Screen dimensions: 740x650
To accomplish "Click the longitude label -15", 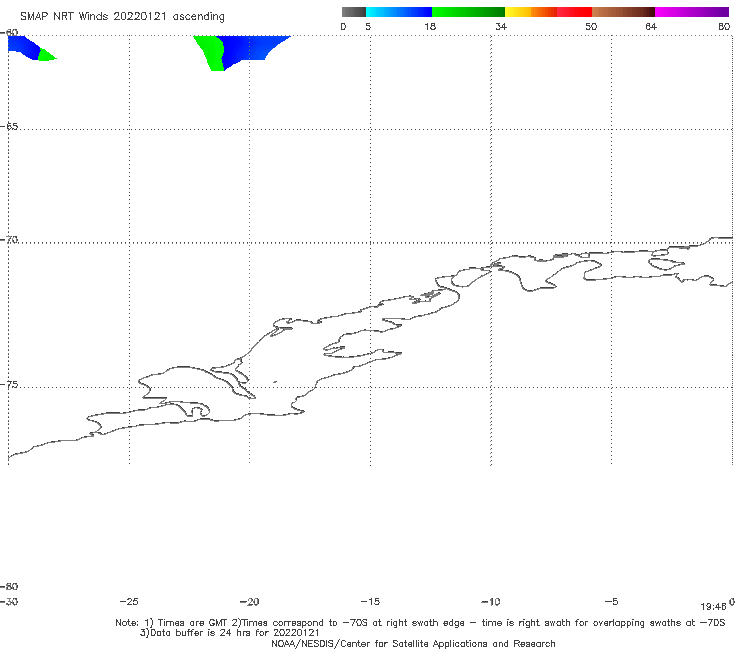I will [370, 602].
